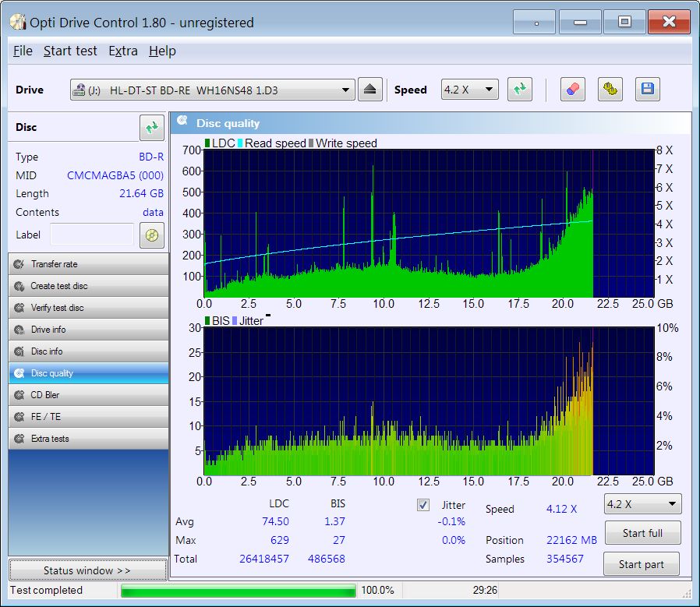Screen dimensions: 700x607
Task: Click the floppy disk save icon
Action: (647, 90)
